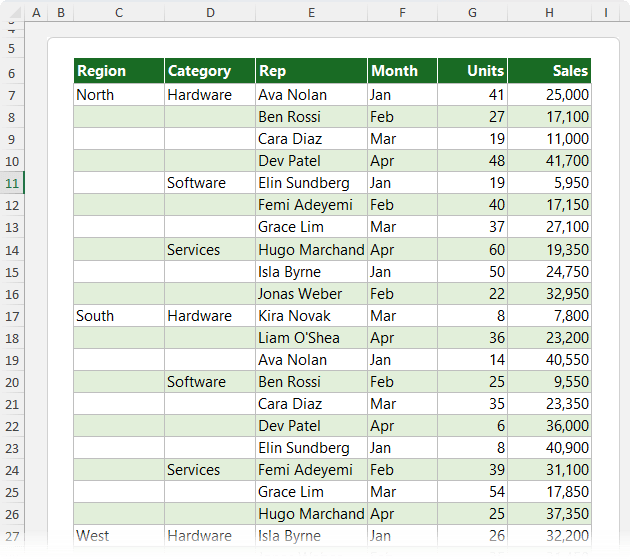Select the West region cell
Viewport: 630px width, 560px height.
(x=119, y=535)
